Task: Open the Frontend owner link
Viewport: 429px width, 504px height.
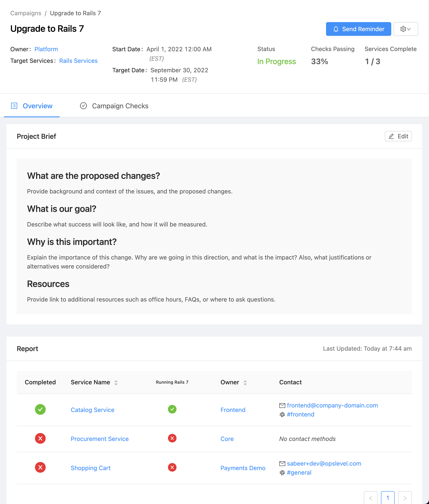Action: click(x=233, y=410)
